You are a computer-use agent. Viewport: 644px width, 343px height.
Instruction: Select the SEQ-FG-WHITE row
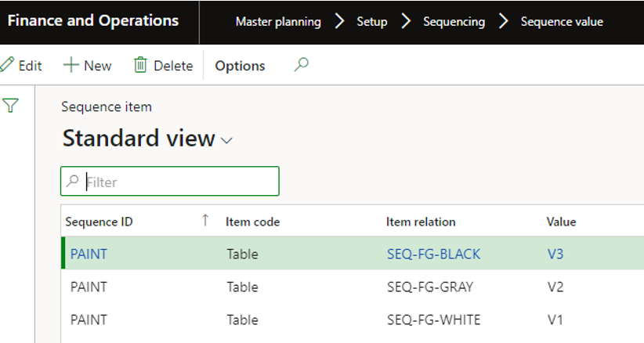[x=353, y=320]
